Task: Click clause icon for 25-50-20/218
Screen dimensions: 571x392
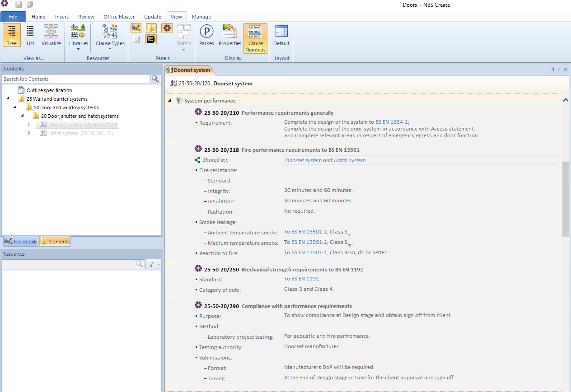Action: [x=198, y=149]
